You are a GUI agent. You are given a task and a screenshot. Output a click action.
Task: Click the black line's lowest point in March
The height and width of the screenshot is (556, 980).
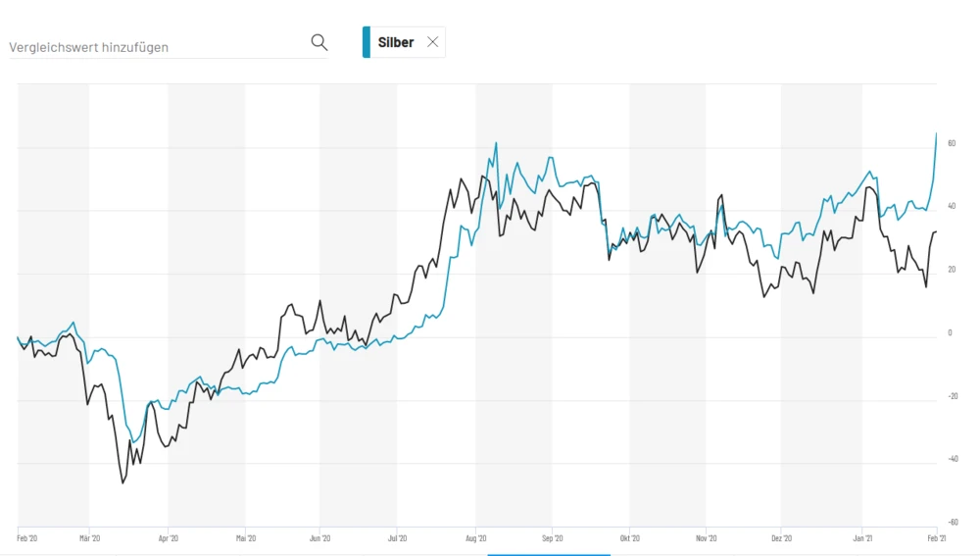(x=123, y=482)
